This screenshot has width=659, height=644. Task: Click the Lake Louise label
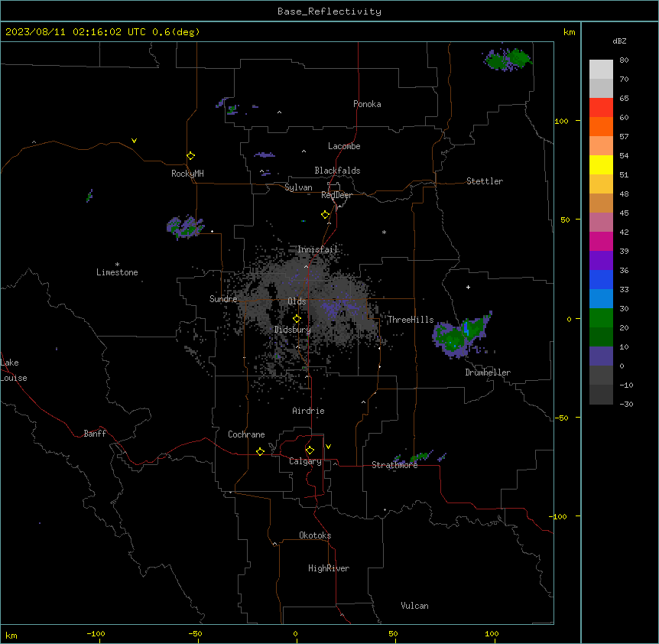tap(14, 370)
